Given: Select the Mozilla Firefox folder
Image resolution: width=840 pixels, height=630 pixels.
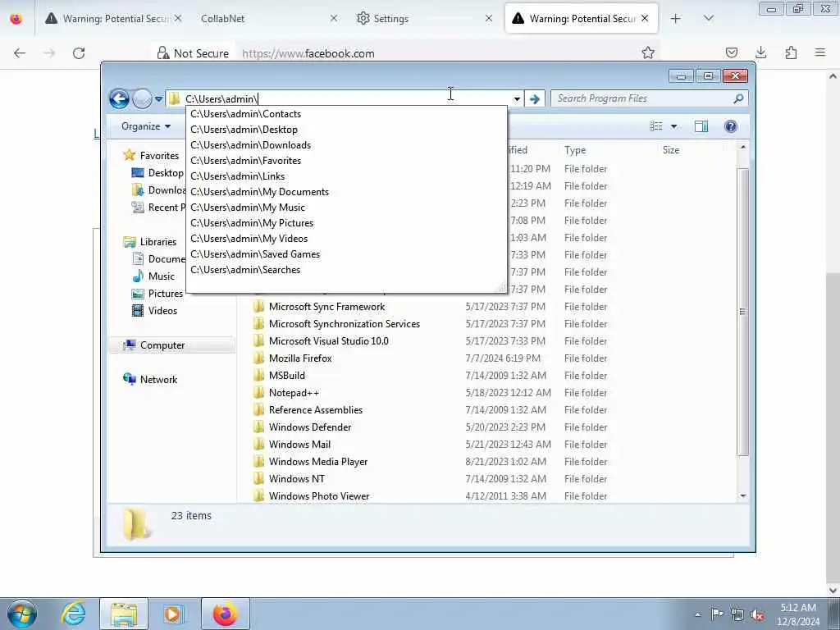Looking at the screenshot, I should coord(300,358).
